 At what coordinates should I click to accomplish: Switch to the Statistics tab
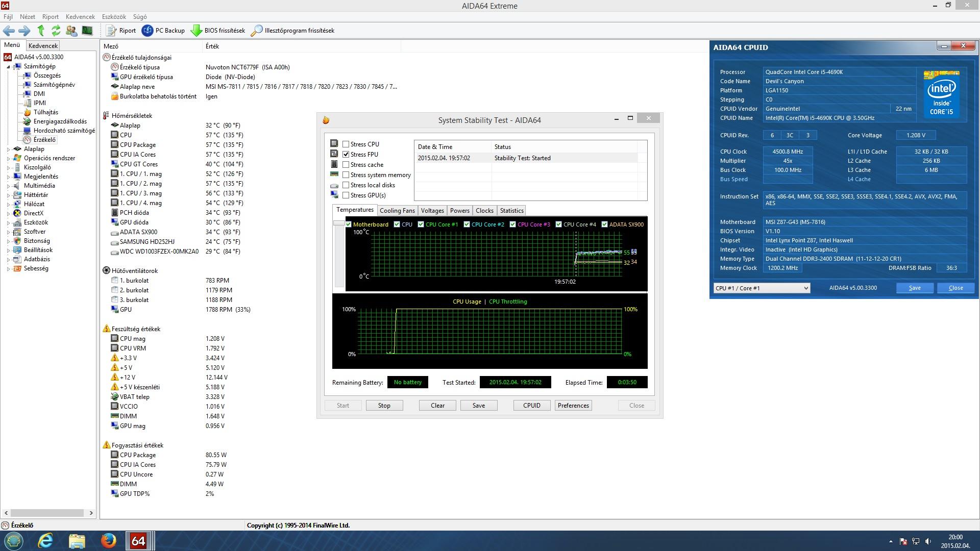511,211
